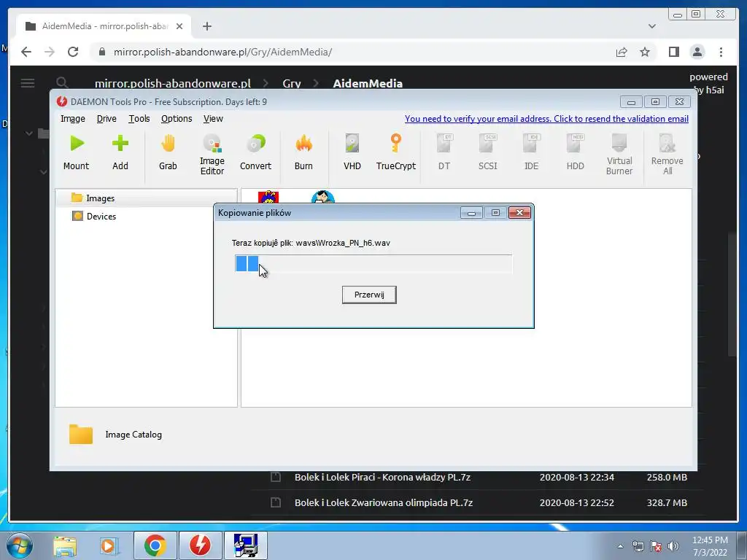Viewport: 747px width, 560px height.
Task: Go to the Gry breadcrumb
Action: [x=292, y=83]
